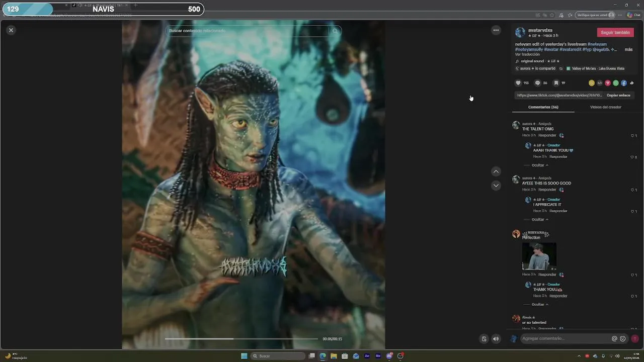Open #neteyam hashtag link
This screenshot has height=362, width=644.
(597, 44)
